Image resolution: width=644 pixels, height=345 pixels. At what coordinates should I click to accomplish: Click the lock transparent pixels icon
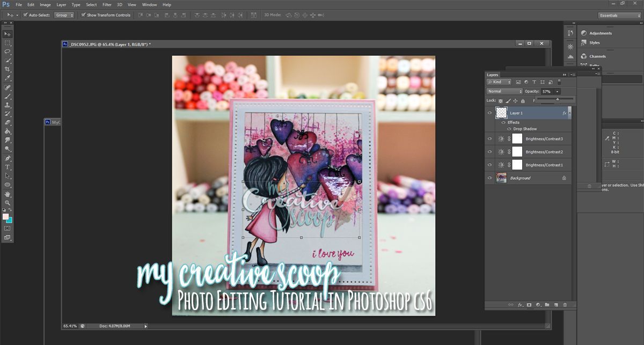(500, 100)
